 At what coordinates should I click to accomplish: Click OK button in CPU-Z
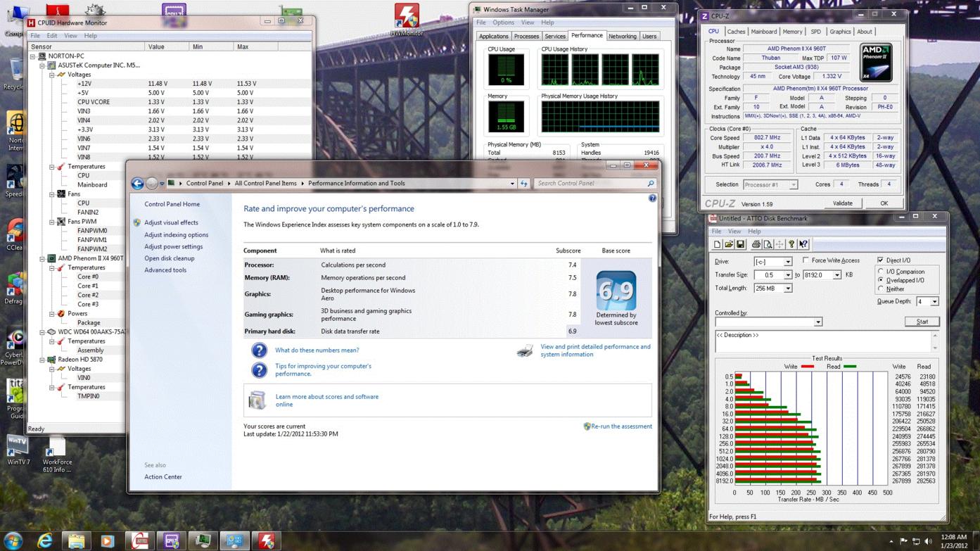(x=884, y=203)
